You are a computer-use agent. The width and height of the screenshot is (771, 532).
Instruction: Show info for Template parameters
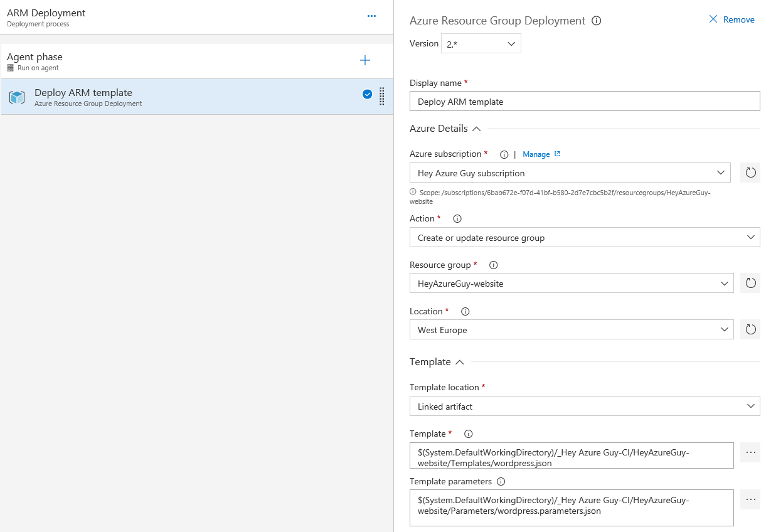click(x=501, y=482)
